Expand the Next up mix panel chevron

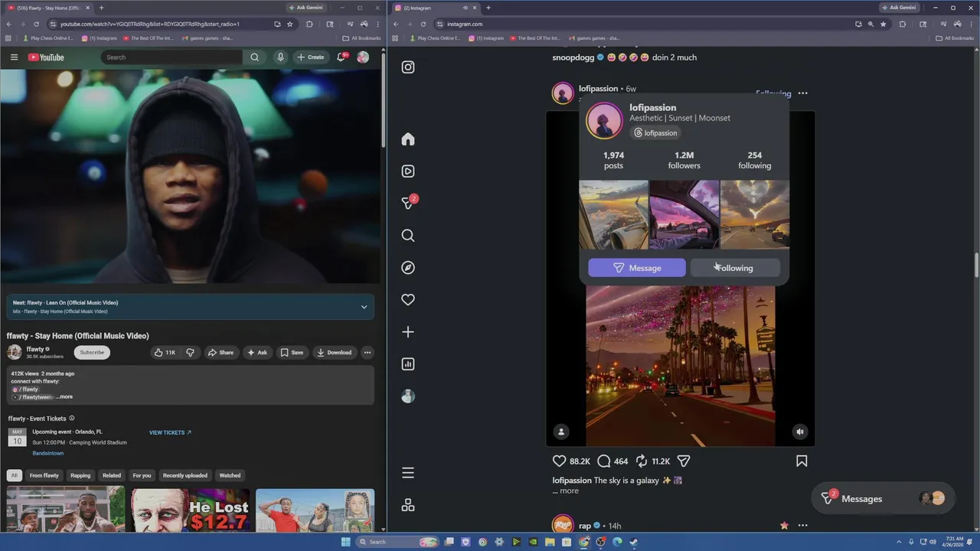tap(364, 307)
